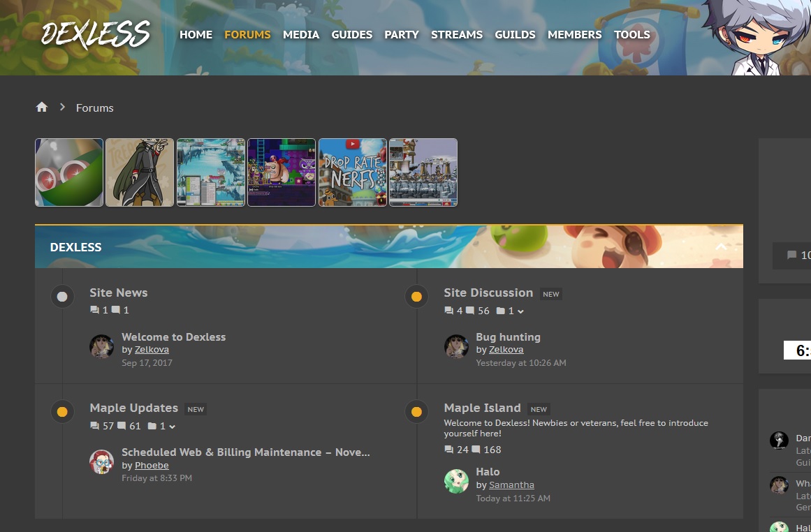The height and width of the screenshot is (532, 811).
Task: Open the Party page
Action: tap(402, 35)
